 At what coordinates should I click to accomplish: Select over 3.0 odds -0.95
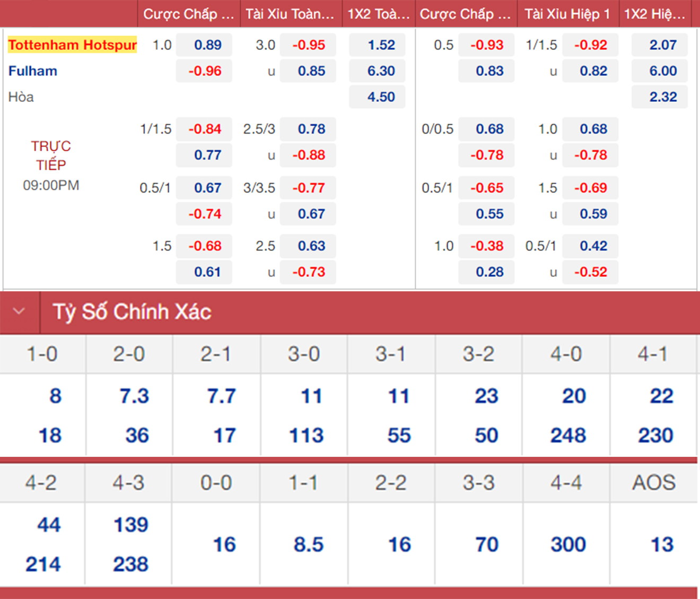(309, 45)
